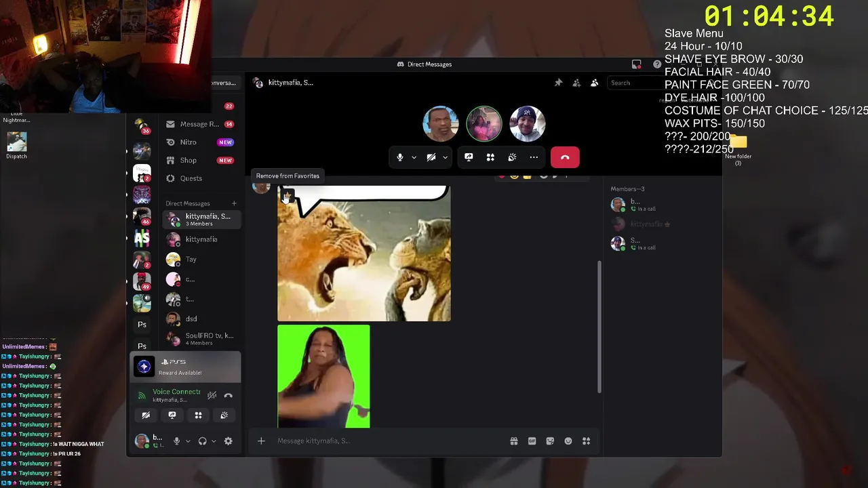The width and height of the screenshot is (868, 488).
Task: Deafen with headphones icon in user panel
Action: pos(202,441)
